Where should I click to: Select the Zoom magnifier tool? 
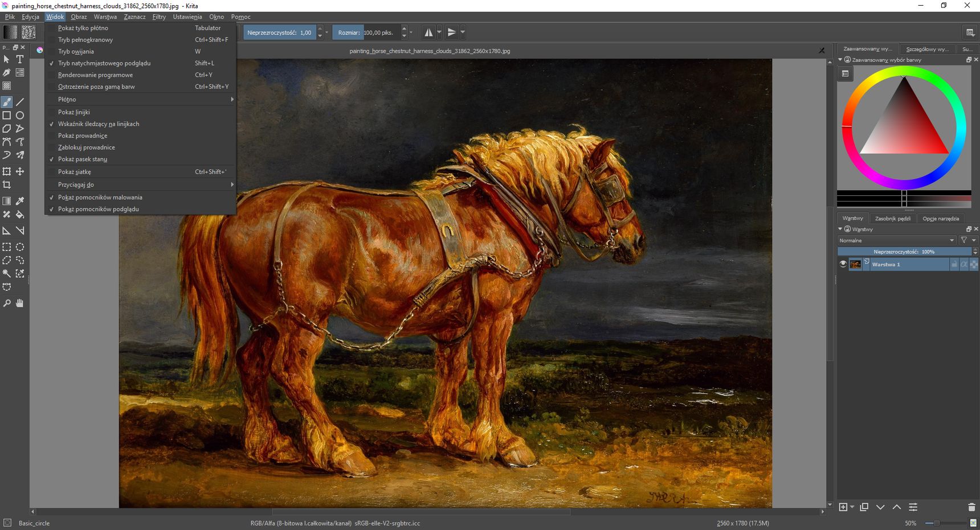[x=7, y=303]
